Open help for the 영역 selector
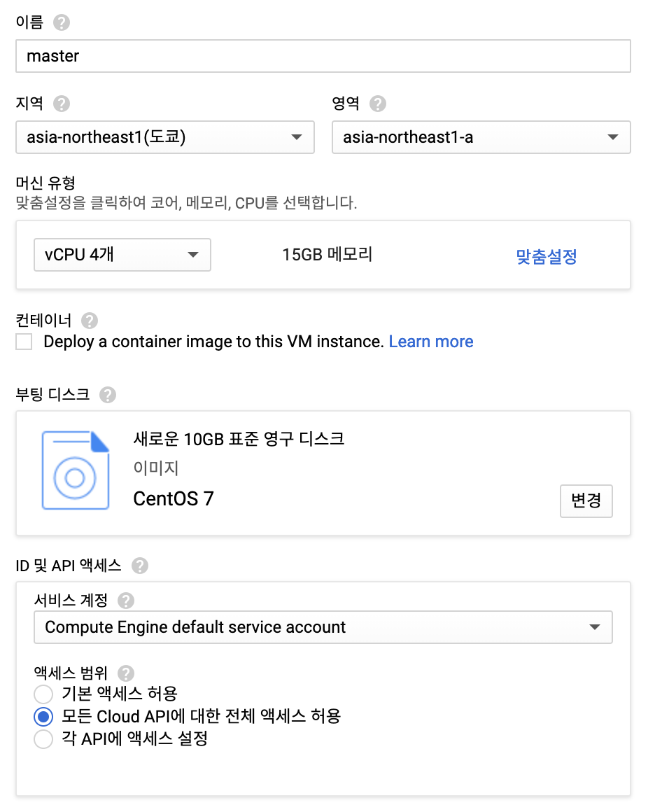Screen dimensions: 655x812 [377, 104]
